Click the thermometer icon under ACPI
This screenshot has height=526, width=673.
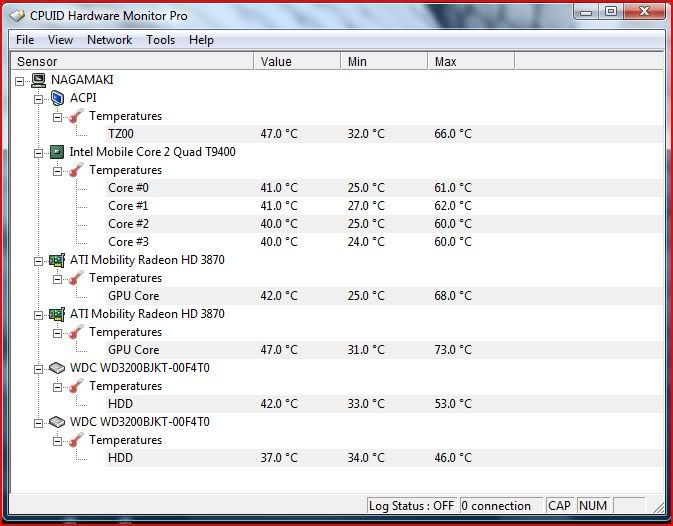tap(76, 116)
